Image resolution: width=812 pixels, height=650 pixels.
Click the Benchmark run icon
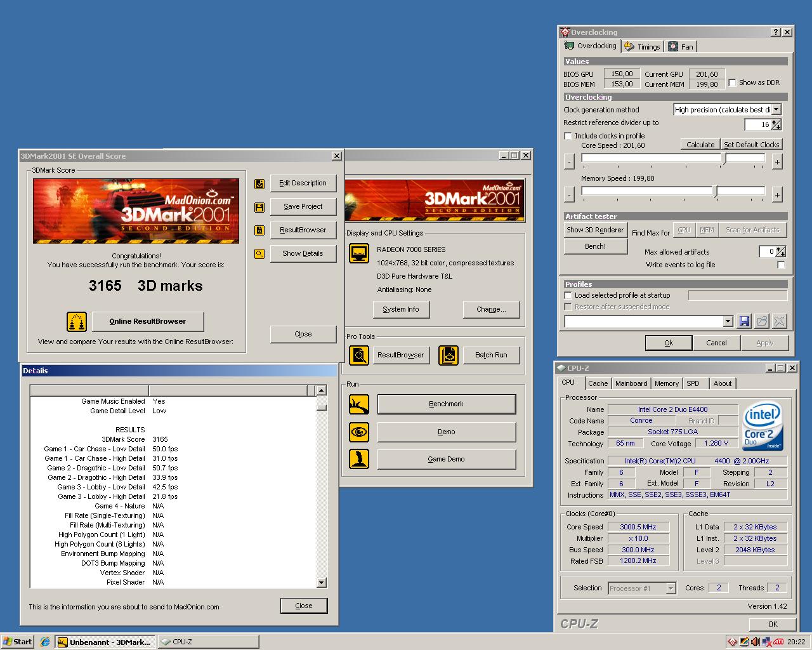359,404
